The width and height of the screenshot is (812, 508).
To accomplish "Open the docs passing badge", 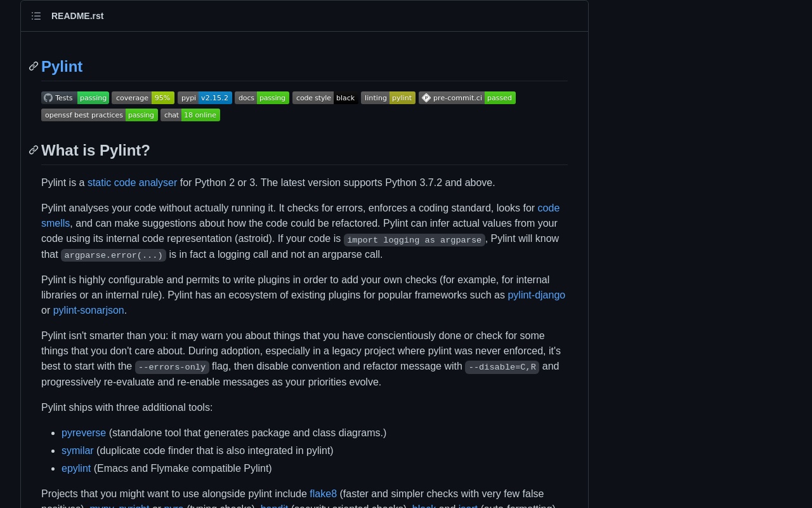I will 261,98.
